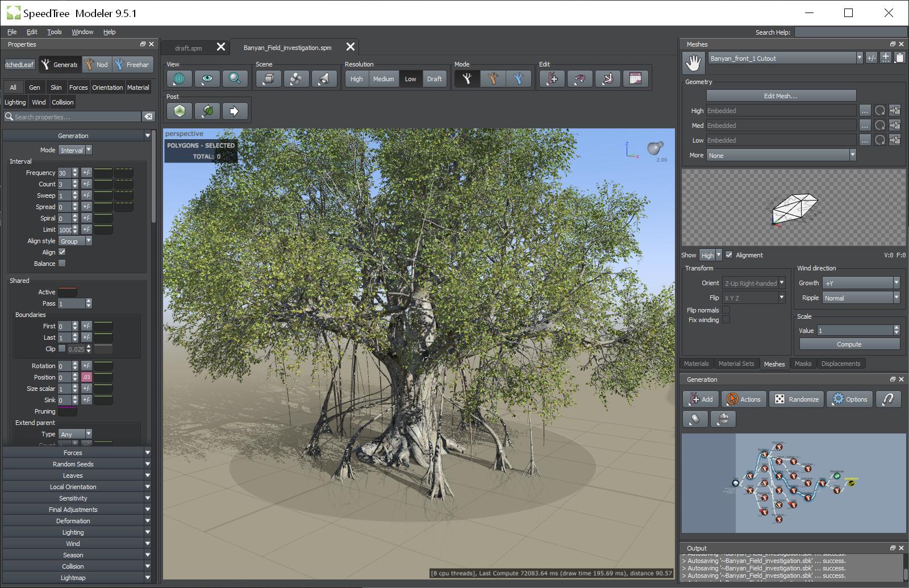The height and width of the screenshot is (588, 909).
Task: Switch to the Masks tab
Action: (x=803, y=364)
